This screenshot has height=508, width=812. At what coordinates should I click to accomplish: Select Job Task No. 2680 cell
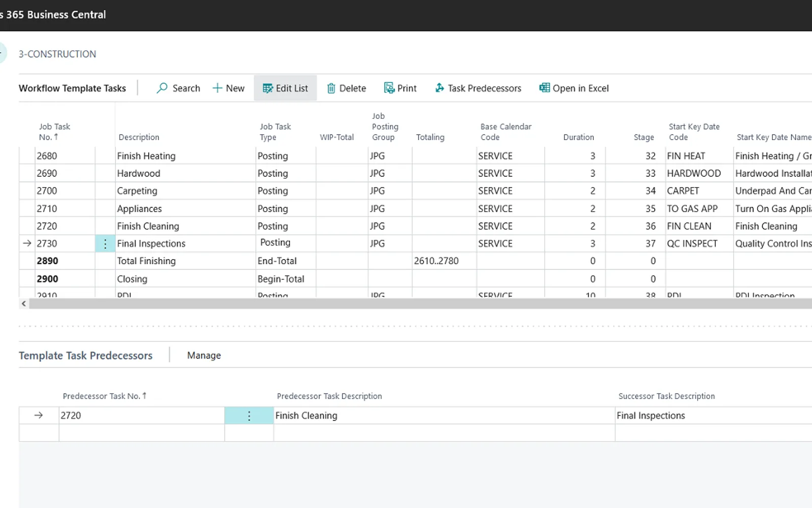point(65,156)
